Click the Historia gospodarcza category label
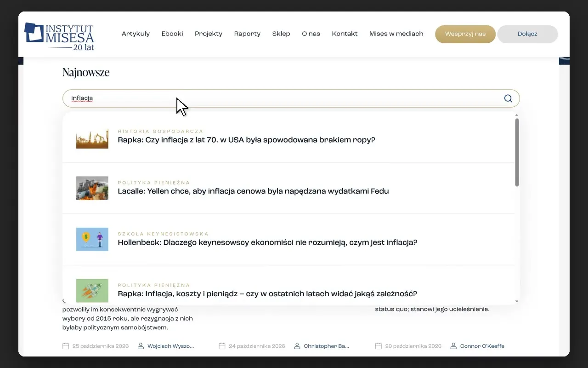 (160, 132)
